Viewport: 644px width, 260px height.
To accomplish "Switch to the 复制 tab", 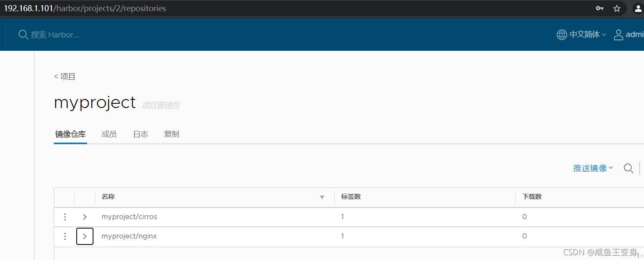I will 171,134.
